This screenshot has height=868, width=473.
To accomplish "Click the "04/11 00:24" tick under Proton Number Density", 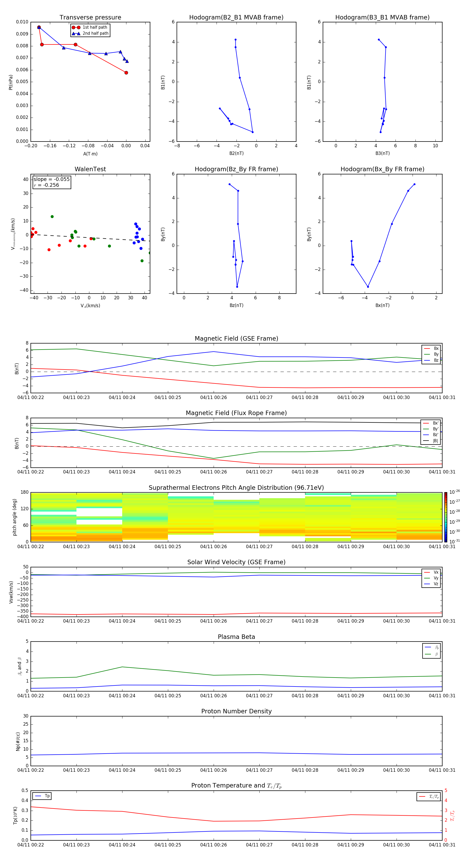I will tap(122, 770).
